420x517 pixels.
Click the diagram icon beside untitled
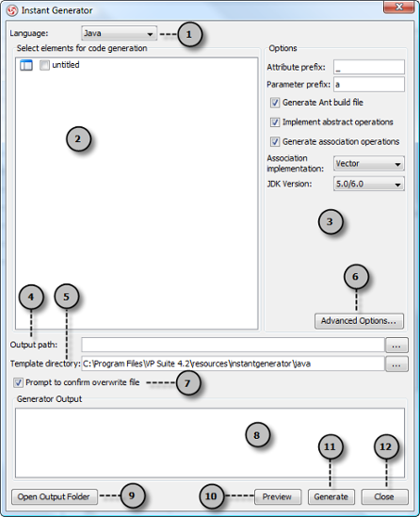(26, 65)
